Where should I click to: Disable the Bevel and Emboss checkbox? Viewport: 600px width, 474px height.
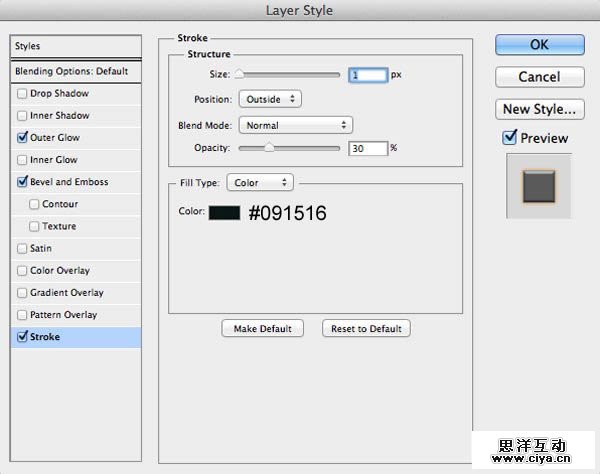pos(23,182)
